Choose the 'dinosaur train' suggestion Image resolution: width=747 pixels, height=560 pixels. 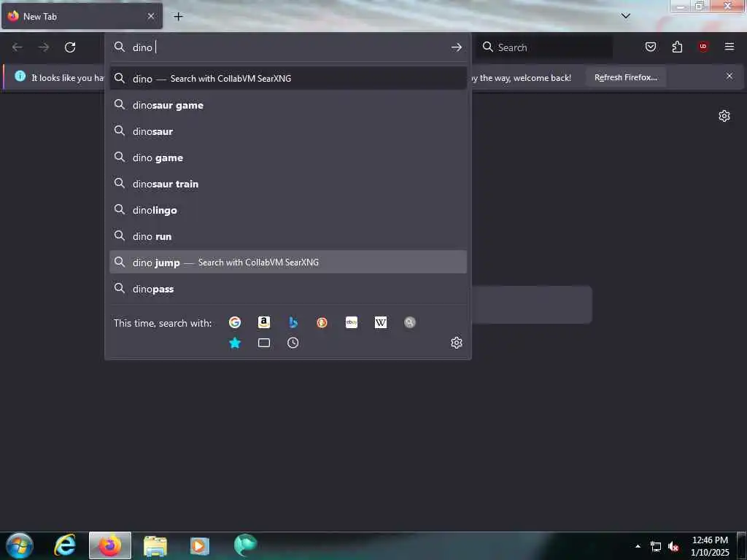point(288,184)
